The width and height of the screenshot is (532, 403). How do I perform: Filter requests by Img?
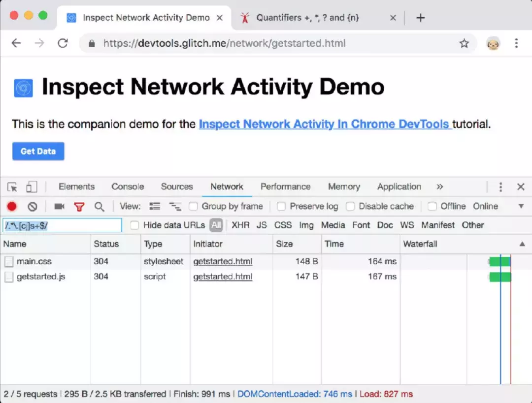(x=306, y=225)
